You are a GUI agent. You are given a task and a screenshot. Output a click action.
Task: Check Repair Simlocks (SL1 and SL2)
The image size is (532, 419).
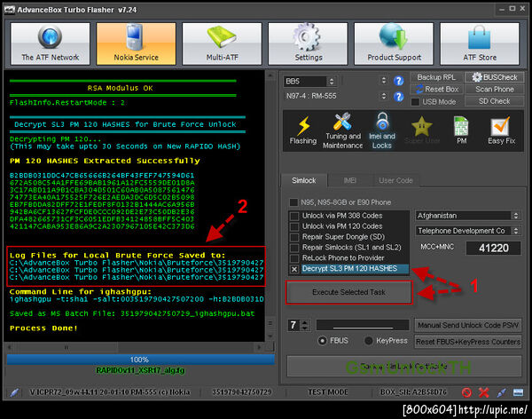(294, 248)
